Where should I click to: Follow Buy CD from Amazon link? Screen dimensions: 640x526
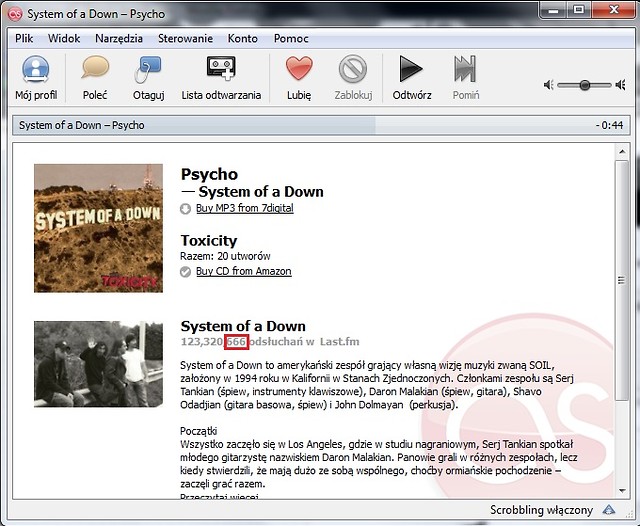(x=244, y=271)
